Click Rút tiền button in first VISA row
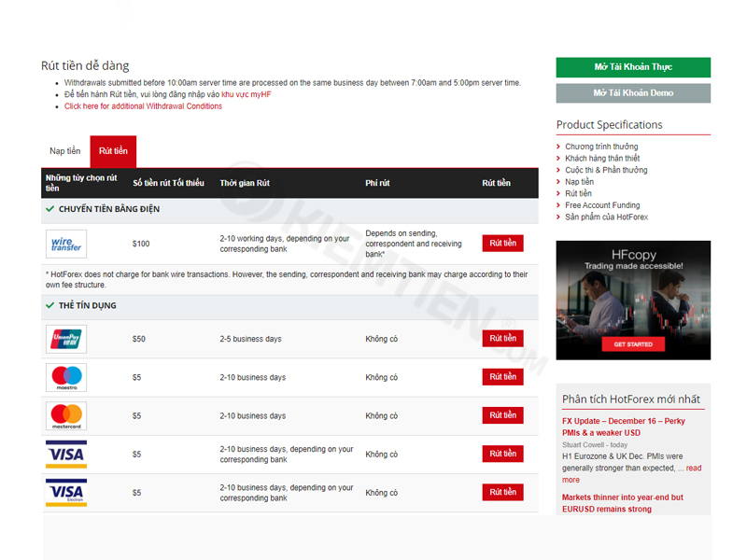Screen dimensions: 747x560 502,454
